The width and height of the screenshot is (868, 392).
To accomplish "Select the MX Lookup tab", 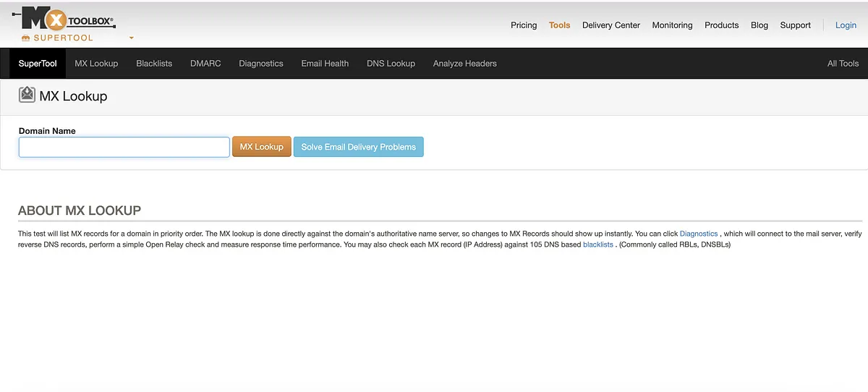I will pos(96,64).
